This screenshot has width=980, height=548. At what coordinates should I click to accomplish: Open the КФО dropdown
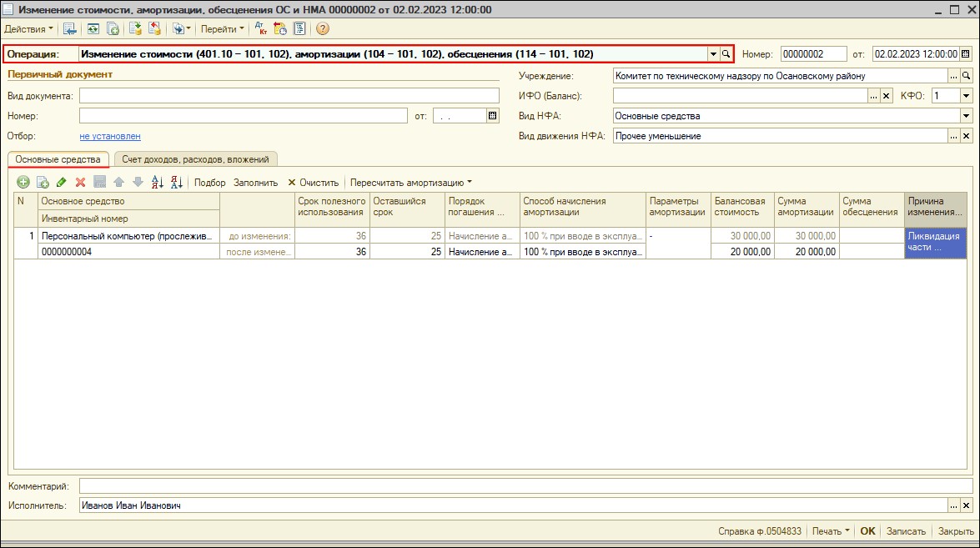(967, 96)
